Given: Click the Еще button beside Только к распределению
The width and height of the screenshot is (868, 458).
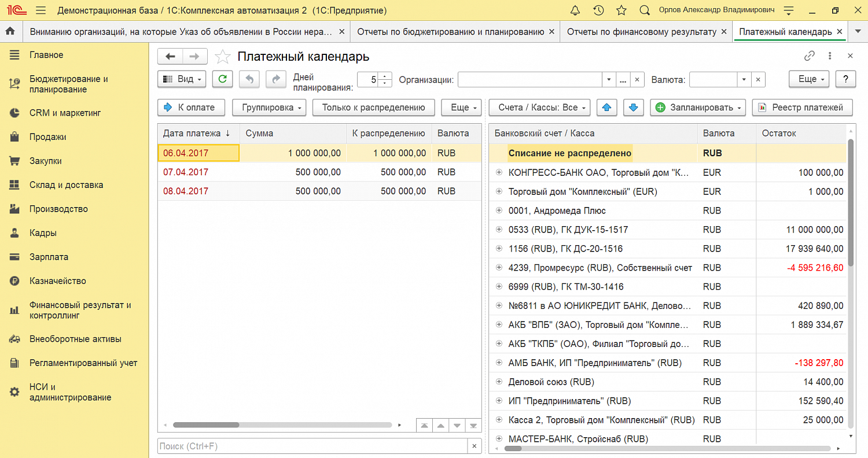Looking at the screenshot, I should pyautogui.click(x=461, y=107).
